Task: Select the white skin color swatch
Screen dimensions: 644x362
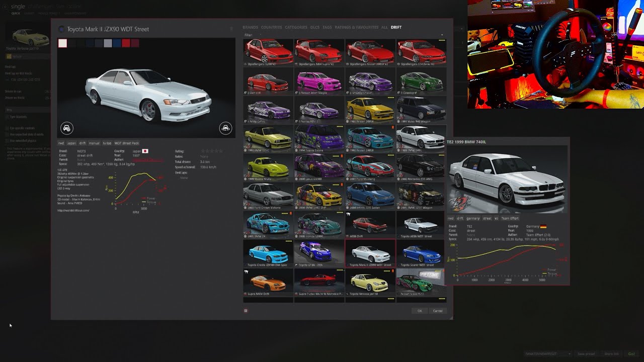Action: [62, 43]
